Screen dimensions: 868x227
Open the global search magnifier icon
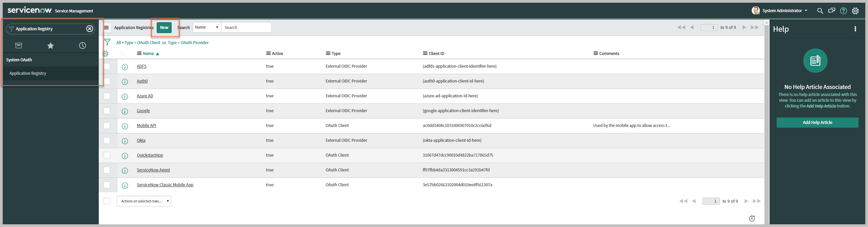[x=820, y=11]
